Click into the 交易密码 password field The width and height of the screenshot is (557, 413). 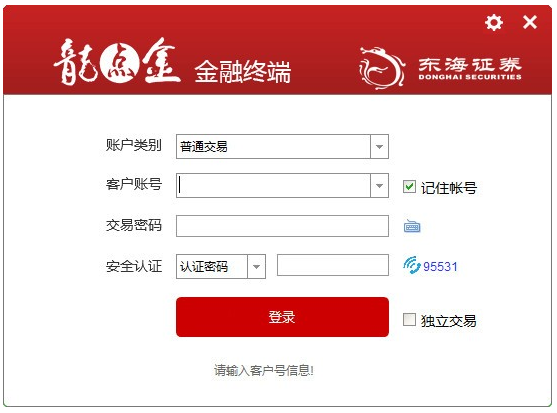[282, 226]
